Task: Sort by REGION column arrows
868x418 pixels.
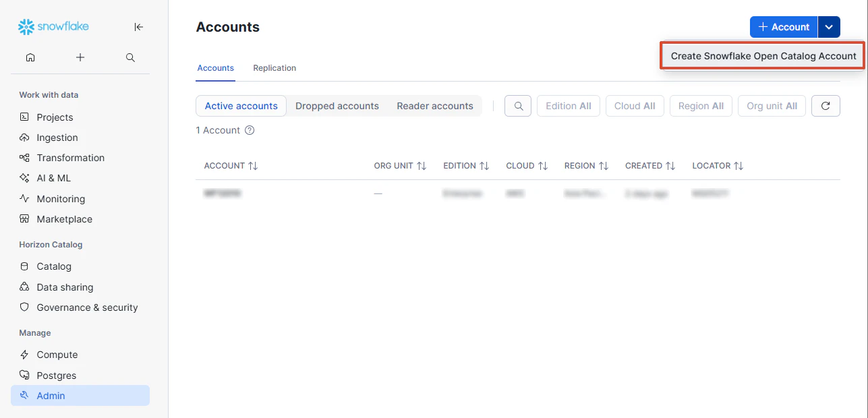Action: 604,166
